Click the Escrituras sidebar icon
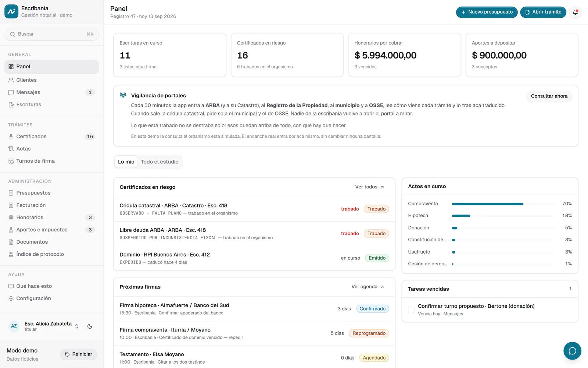This screenshot has width=588, height=368. click(x=11, y=105)
